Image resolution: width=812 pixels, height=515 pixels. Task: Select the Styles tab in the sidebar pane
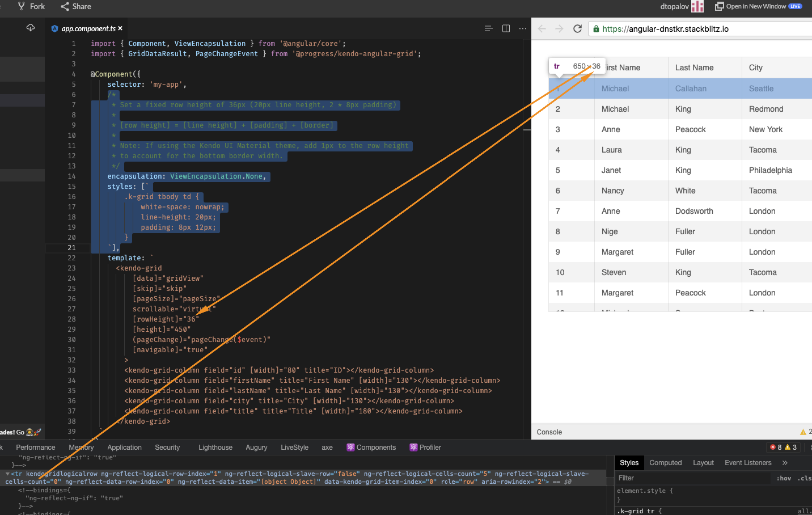click(629, 463)
